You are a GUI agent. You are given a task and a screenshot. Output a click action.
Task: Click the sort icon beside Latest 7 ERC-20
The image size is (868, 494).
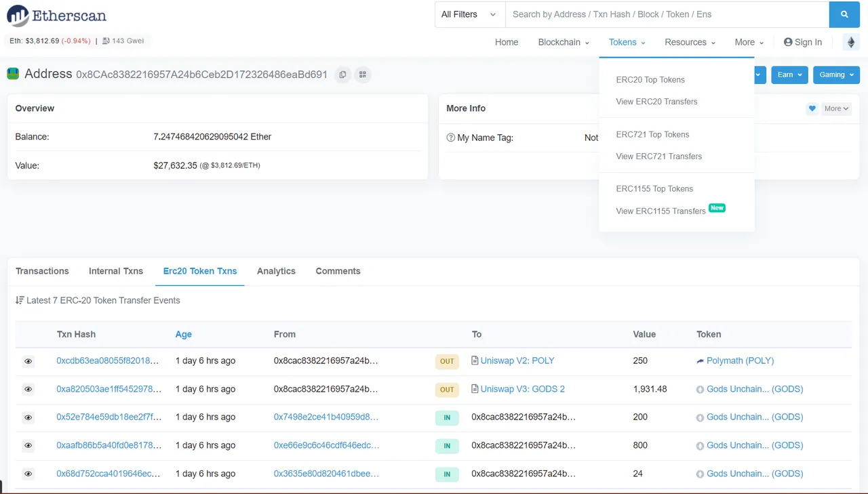[20, 300]
